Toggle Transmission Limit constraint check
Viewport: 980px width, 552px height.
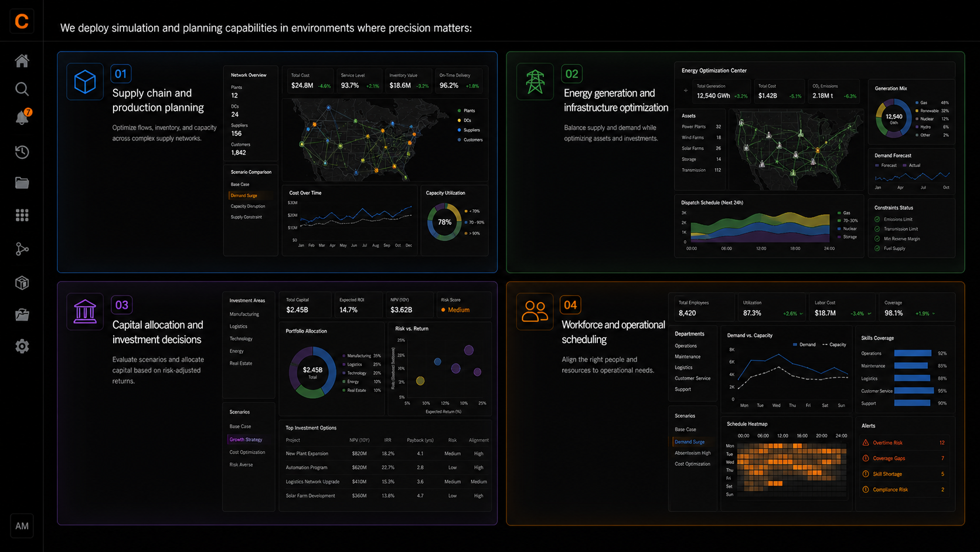[x=877, y=229]
